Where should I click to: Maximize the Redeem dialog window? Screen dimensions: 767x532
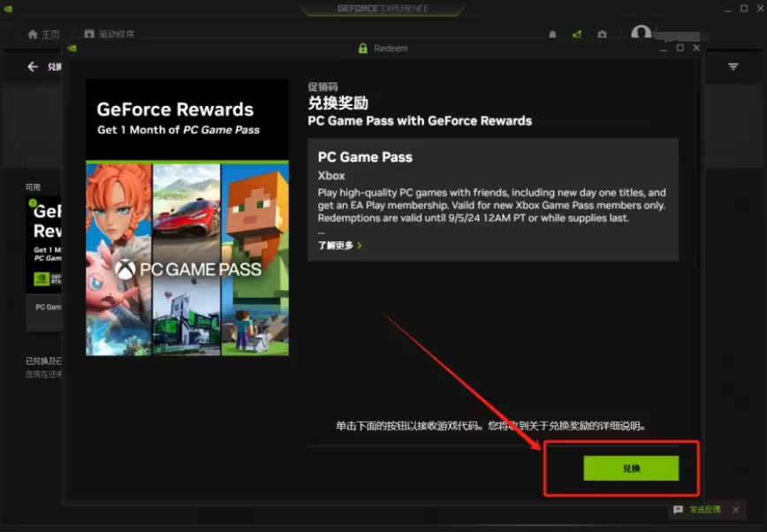pos(680,48)
